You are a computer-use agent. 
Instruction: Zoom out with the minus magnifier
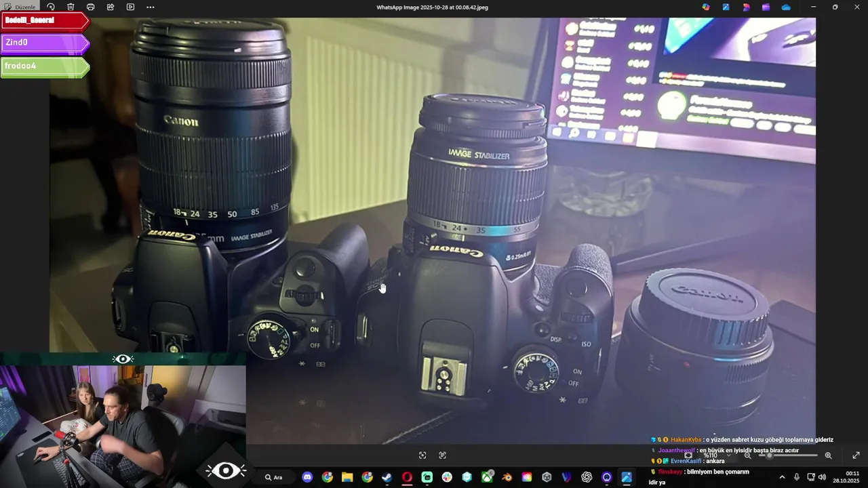[x=747, y=455]
